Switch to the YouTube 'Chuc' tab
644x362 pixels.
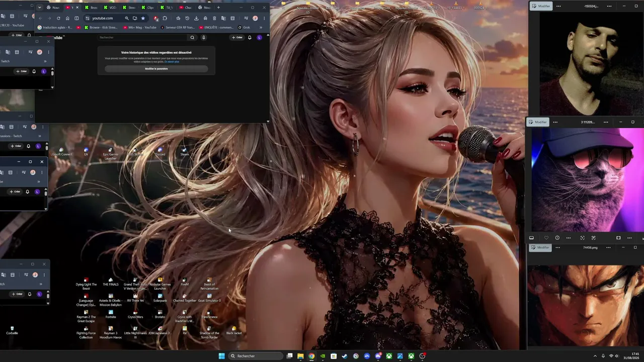[186, 8]
